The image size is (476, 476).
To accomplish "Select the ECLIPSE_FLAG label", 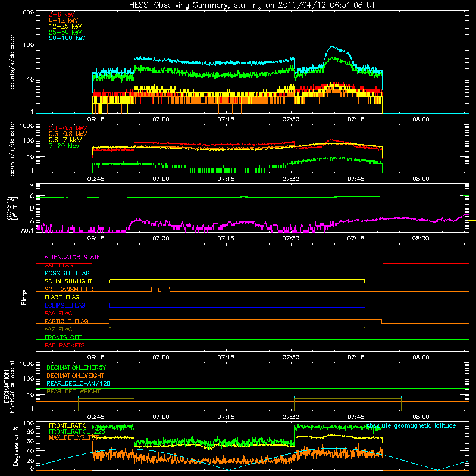I will [x=65, y=305].
